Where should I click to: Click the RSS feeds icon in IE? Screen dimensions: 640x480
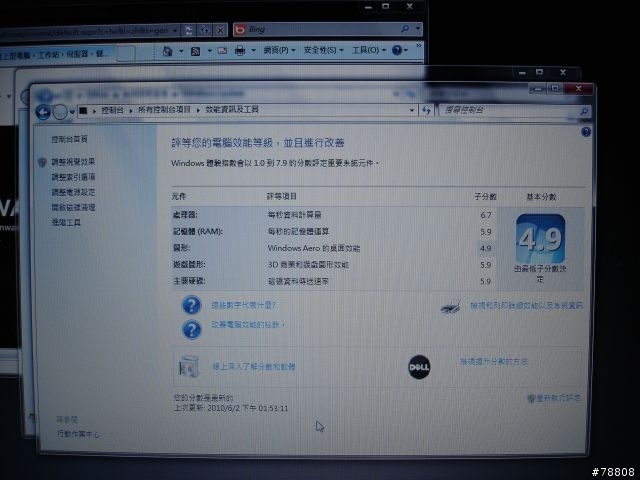tap(196, 51)
